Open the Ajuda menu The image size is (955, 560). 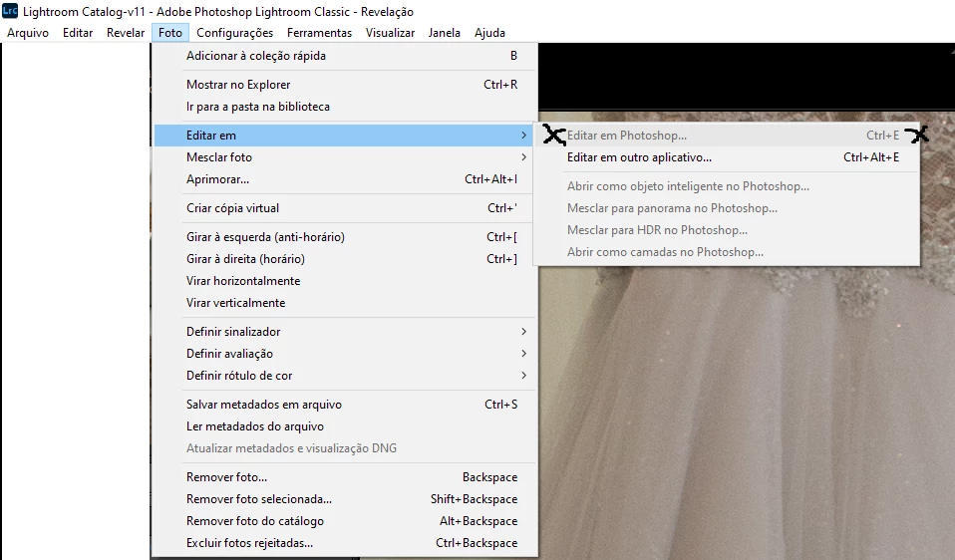click(489, 33)
